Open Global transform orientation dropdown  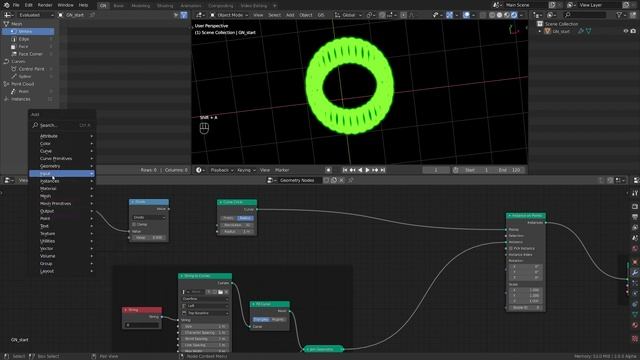coord(348,15)
